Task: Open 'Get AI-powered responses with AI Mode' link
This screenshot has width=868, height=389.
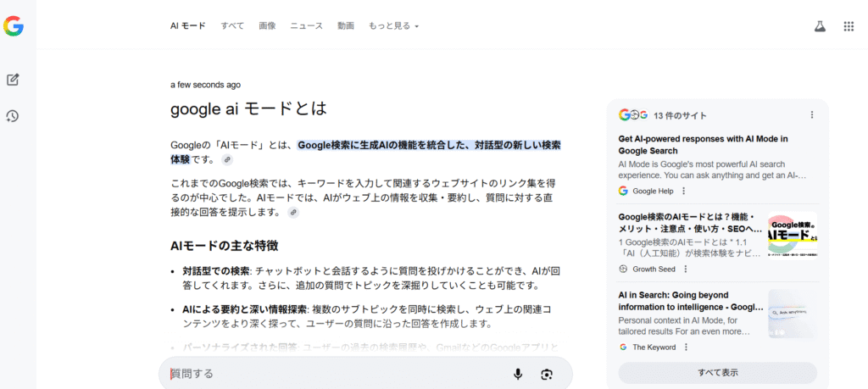Action: point(703,144)
